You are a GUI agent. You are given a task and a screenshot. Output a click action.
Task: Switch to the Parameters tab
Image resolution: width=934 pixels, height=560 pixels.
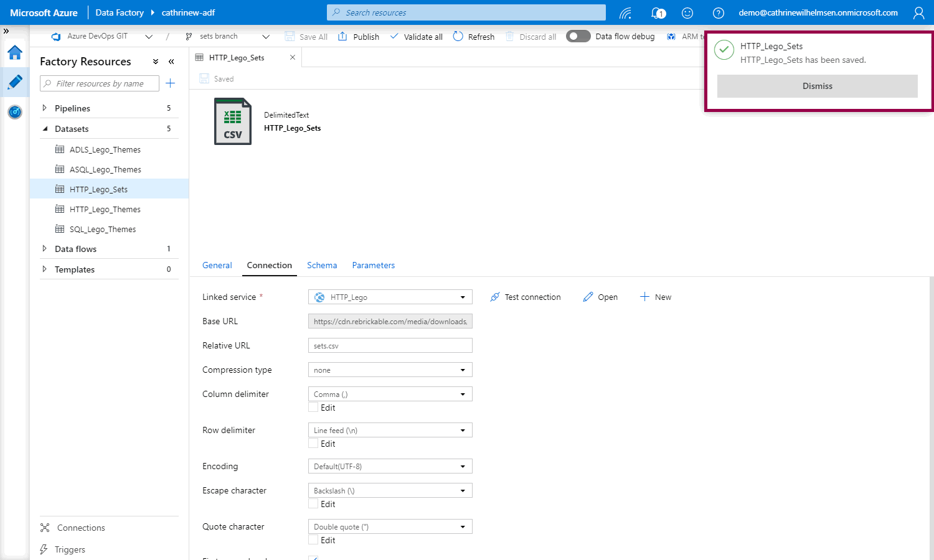coord(373,265)
